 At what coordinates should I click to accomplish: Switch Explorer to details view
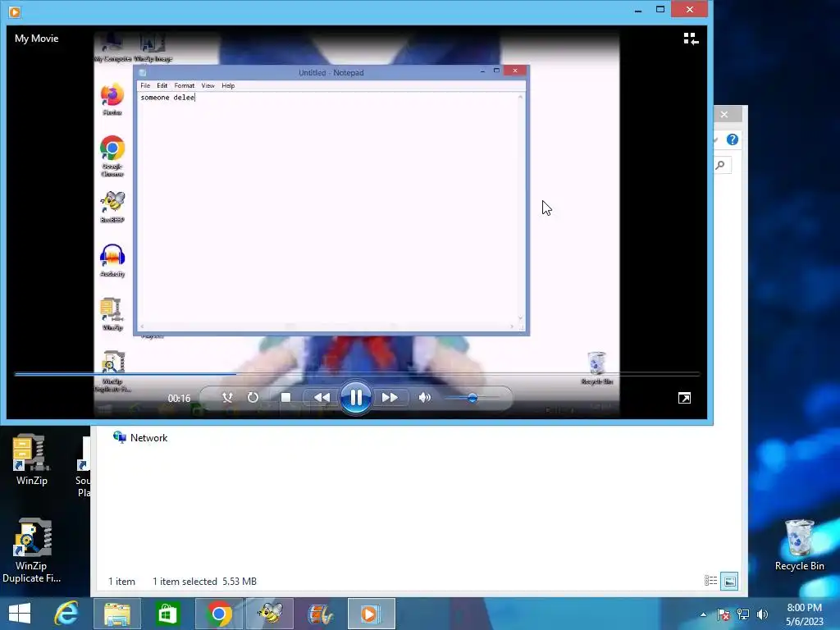[x=710, y=581]
